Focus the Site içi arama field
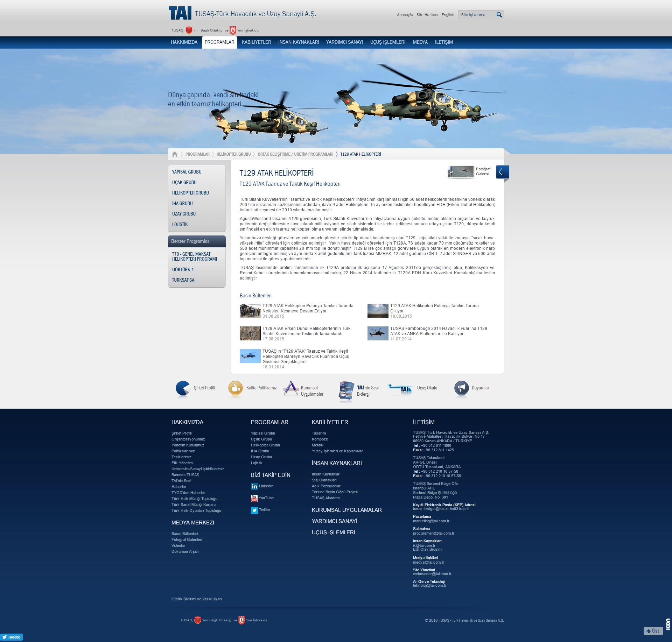Image resolution: width=672 pixels, height=642 pixels. (x=477, y=15)
